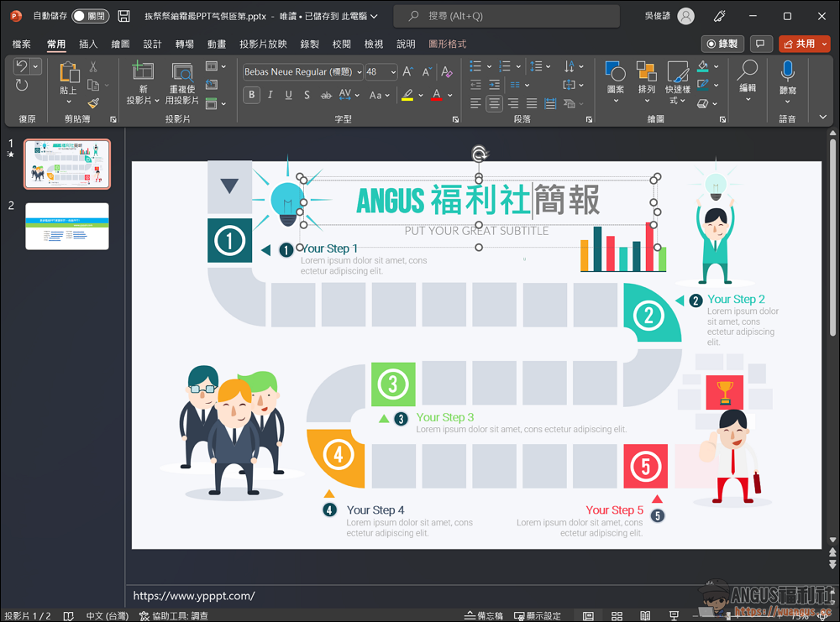Open the font size dropdown
This screenshot has height=622, width=840.
(x=393, y=71)
